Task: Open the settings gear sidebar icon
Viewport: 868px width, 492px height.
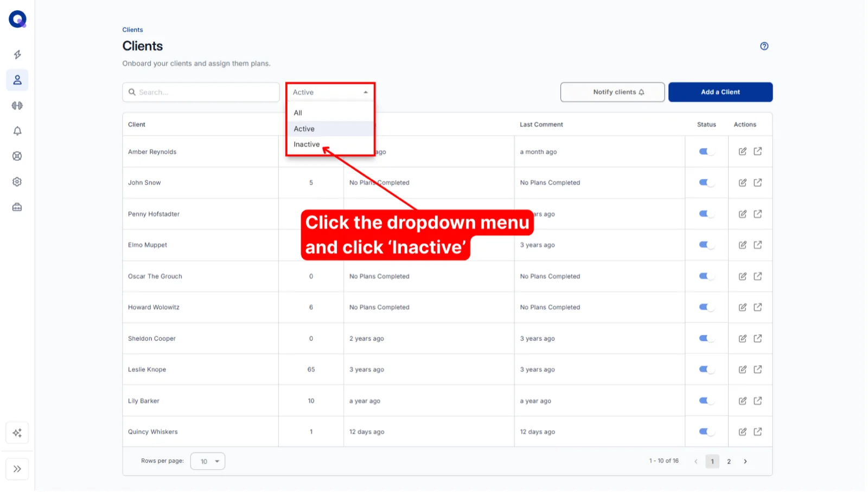Action: pyautogui.click(x=17, y=182)
